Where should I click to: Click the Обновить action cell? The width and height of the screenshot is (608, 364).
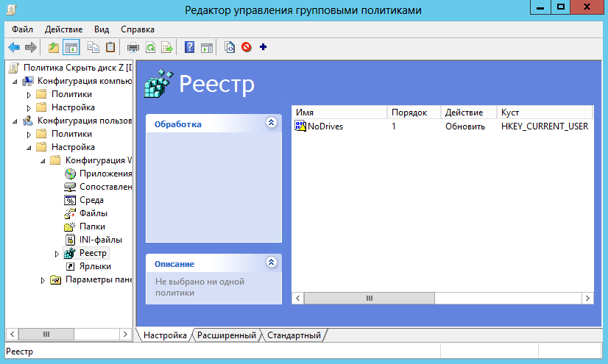click(x=465, y=126)
